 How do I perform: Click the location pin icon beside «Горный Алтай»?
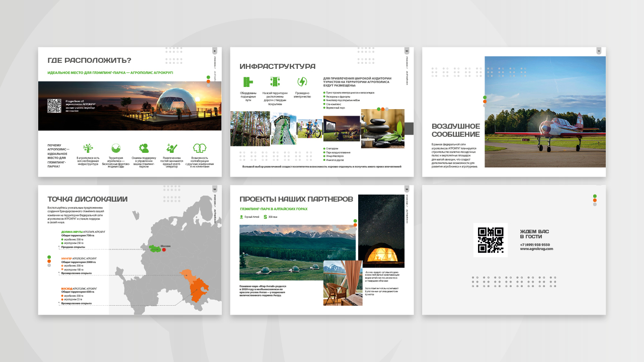pos(242,217)
